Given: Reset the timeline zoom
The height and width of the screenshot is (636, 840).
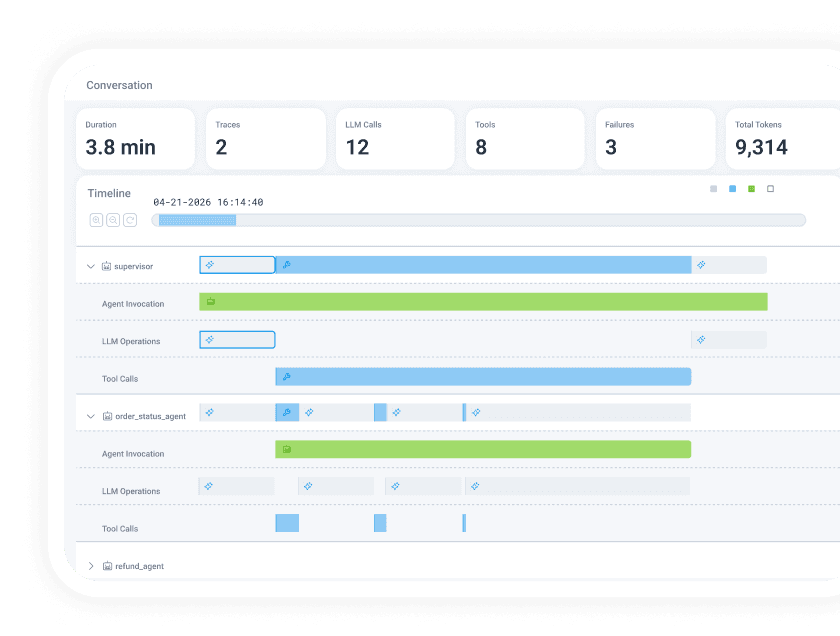Looking at the screenshot, I should tap(130, 220).
